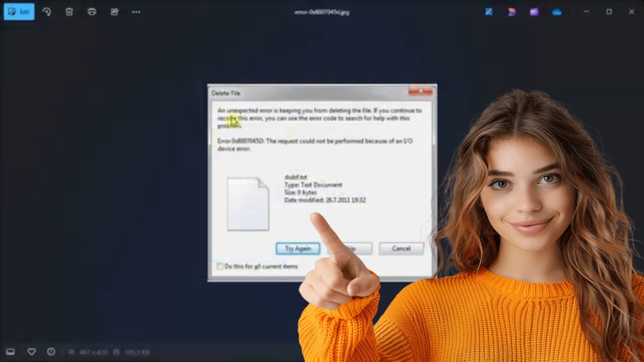Rotate the image with the rotate icon
The width and height of the screenshot is (644, 362).
point(47,12)
